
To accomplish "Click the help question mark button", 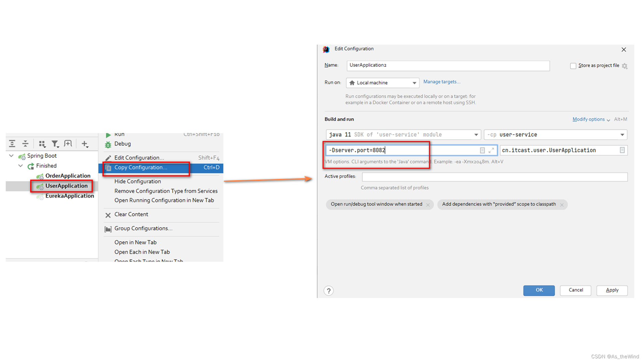I will pos(329,291).
